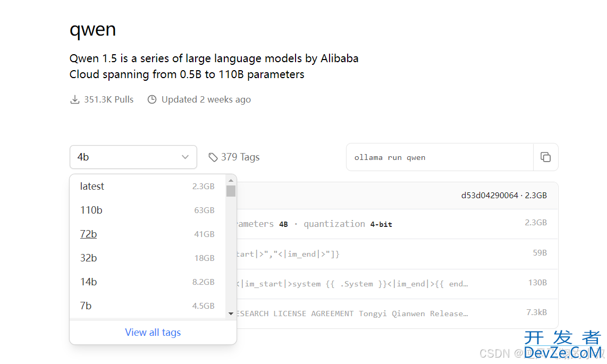The image size is (607, 364).
Task: Click the tag list scrollbar thumb
Action: coord(231,191)
